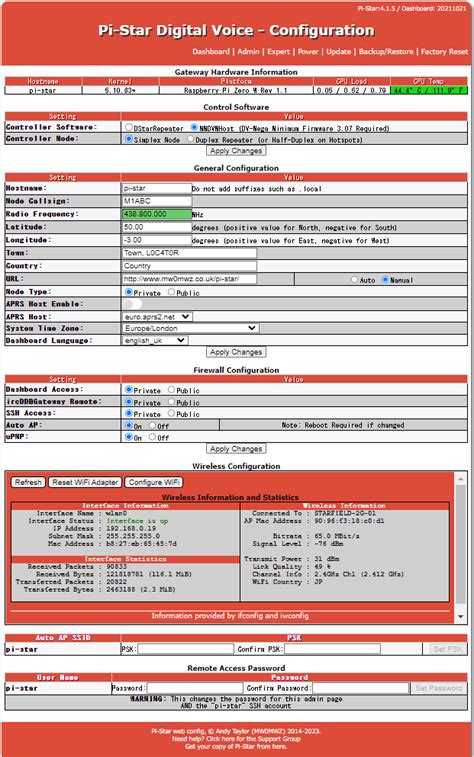Select Simplex Node controller mode

(x=129, y=139)
